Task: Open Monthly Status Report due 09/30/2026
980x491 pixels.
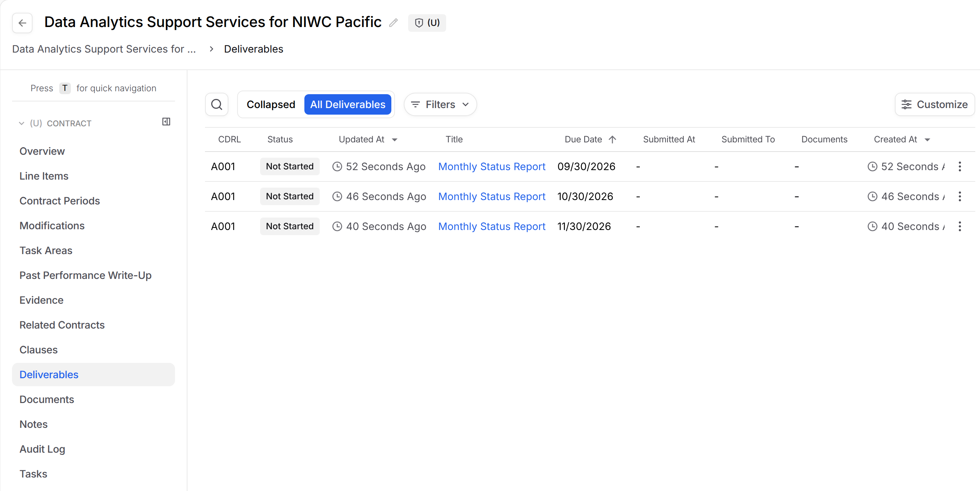Action: 491,166
